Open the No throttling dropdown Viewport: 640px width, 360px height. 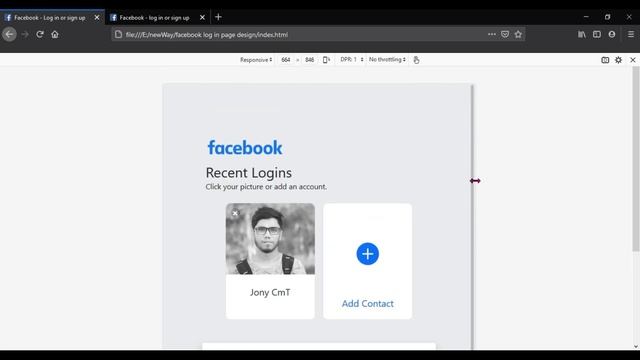[387, 60]
